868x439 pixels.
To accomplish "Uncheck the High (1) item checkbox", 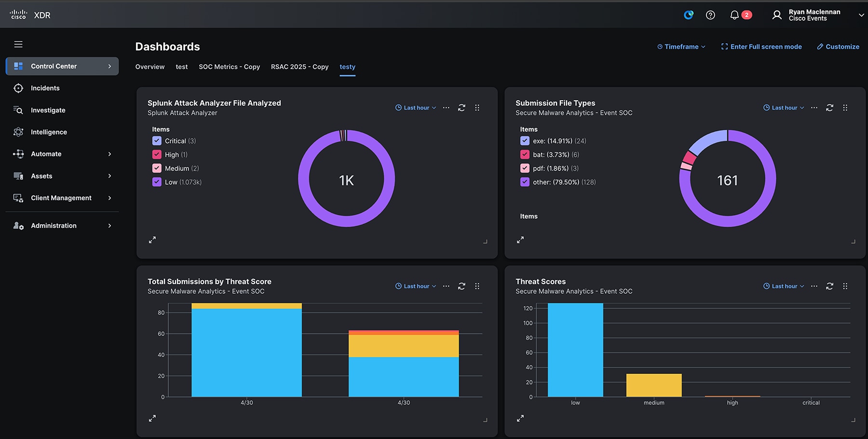I will [x=157, y=154].
